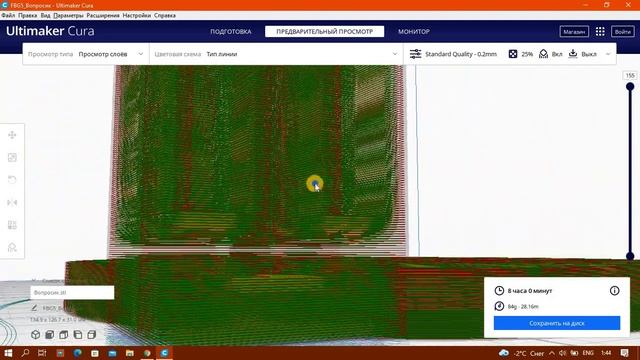Open the Файл menu
This screenshot has width=640, height=360.
point(8,16)
